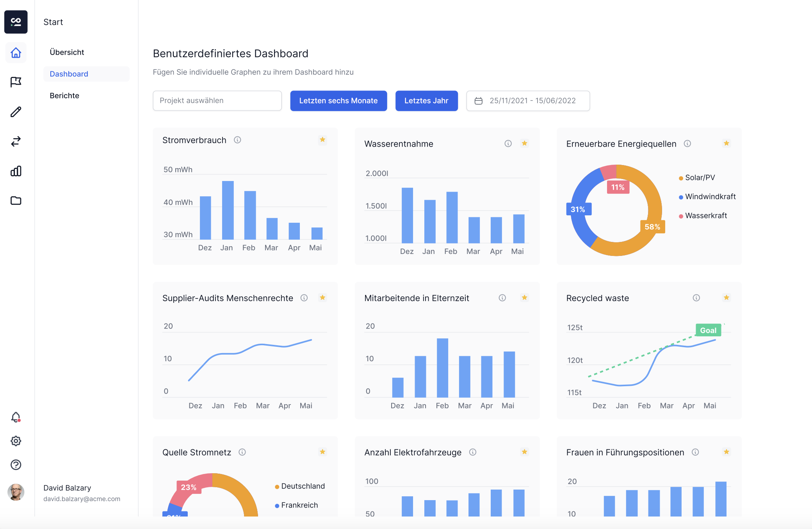Open the folder icon in sidebar
Screen dimensions: 812x529
tap(16, 201)
